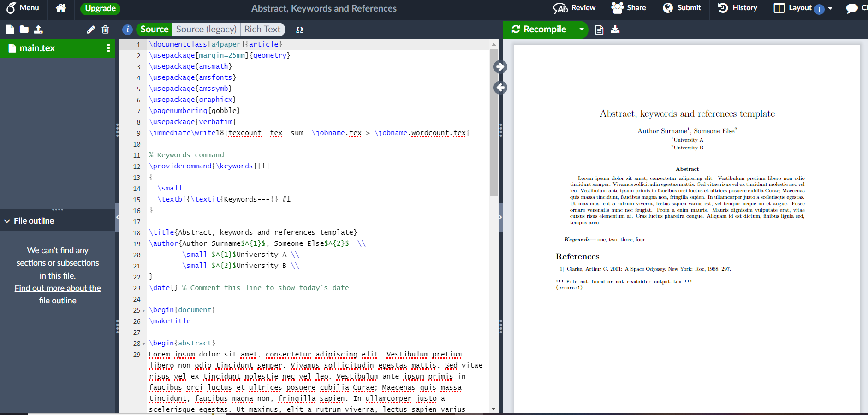Click the References heading in the PDF
The image size is (868, 415).
pos(577,256)
